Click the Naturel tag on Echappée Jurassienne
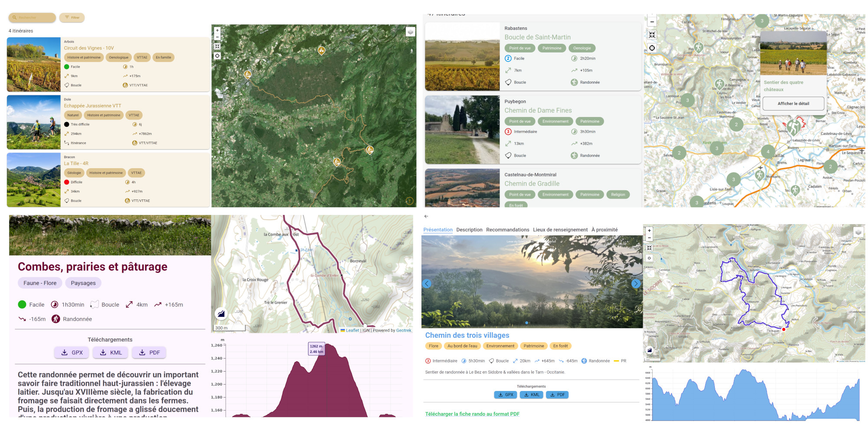868x427 pixels. coord(73,115)
